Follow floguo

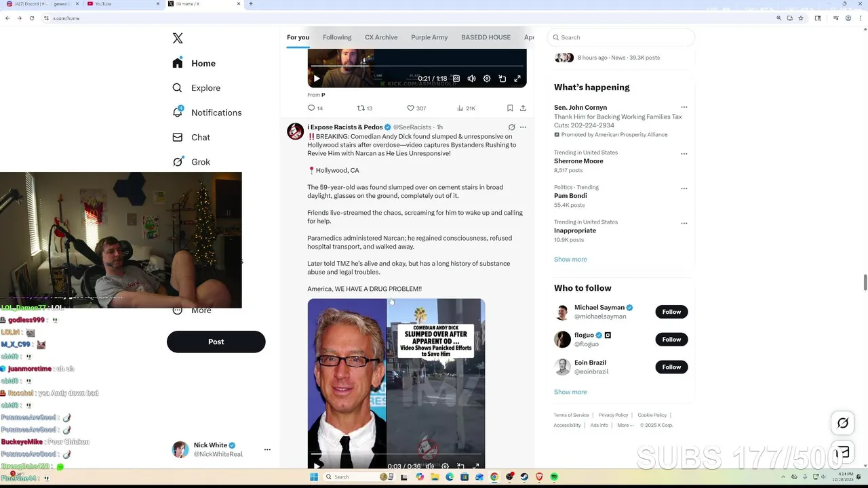671,339
